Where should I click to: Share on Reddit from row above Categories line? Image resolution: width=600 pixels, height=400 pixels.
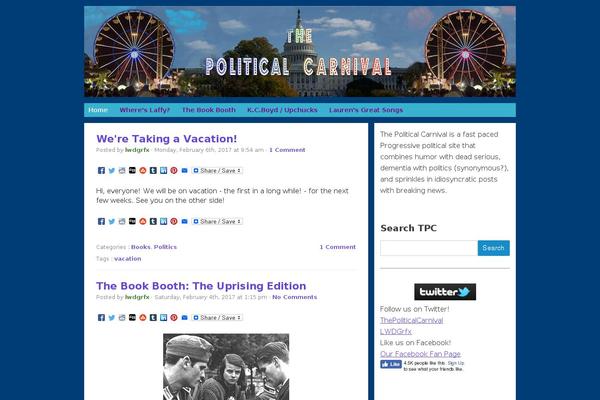click(122, 221)
